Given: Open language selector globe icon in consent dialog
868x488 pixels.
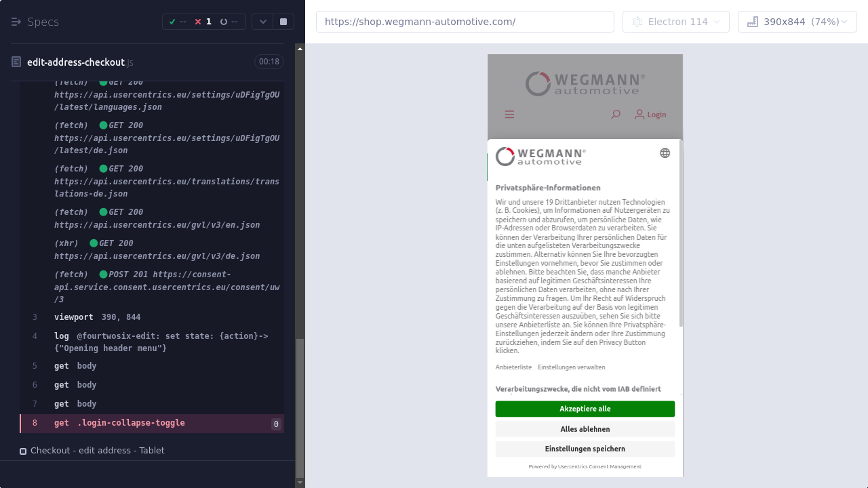Looking at the screenshot, I should pyautogui.click(x=665, y=153).
